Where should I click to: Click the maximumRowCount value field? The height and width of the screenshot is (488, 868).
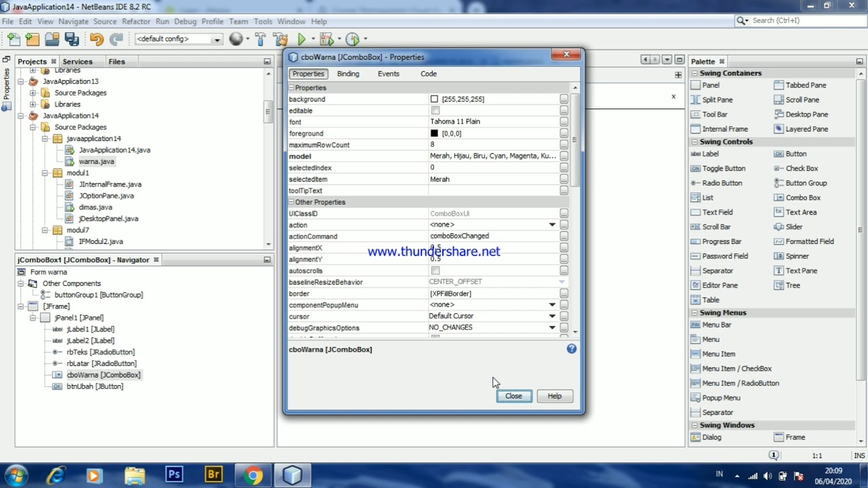(492, 145)
